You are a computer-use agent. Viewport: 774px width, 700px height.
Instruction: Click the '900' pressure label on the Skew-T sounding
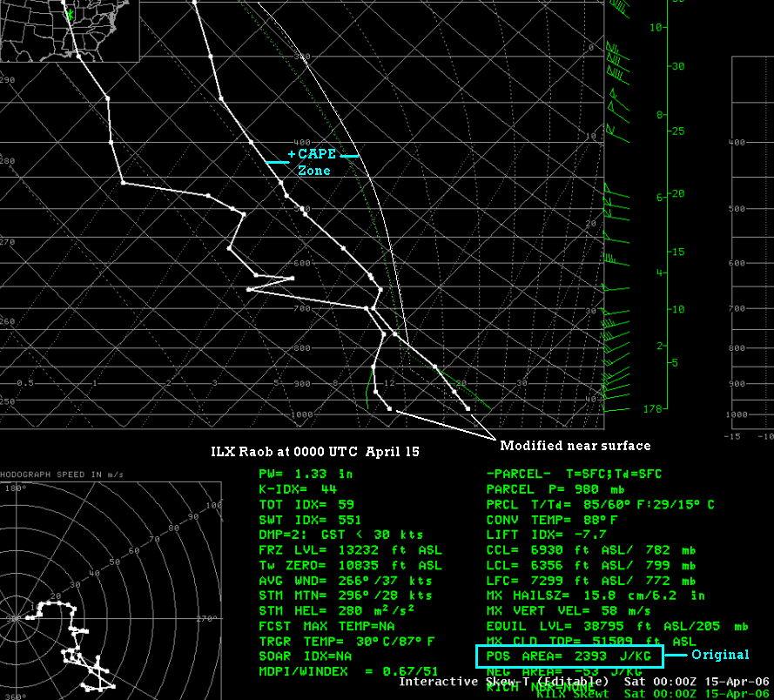tap(302, 384)
